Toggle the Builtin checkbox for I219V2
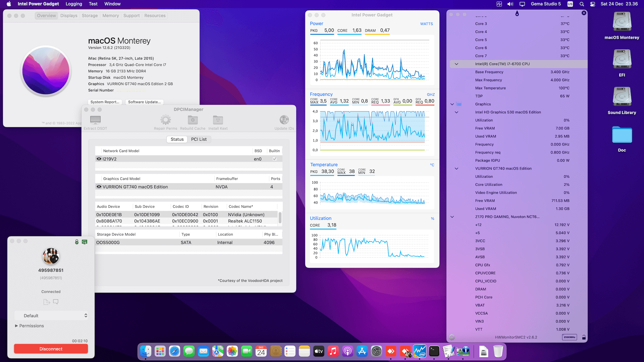644x362 pixels. coord(274,159)
